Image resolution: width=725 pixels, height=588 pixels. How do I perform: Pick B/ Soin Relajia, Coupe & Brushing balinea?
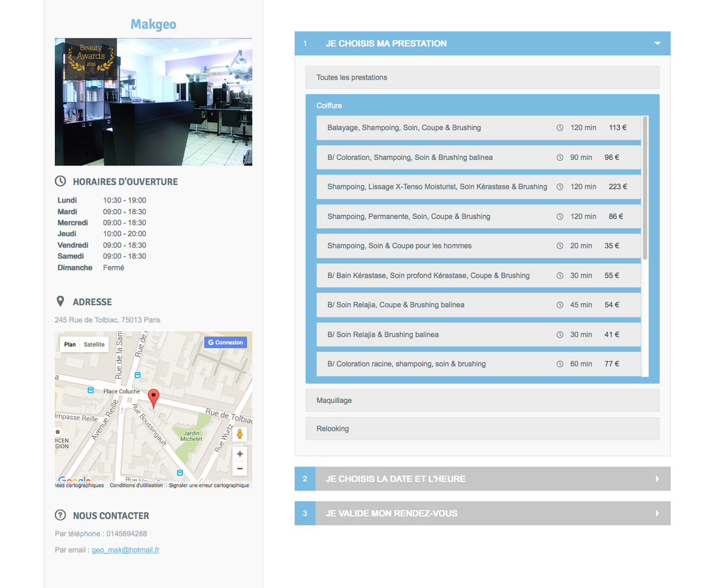click(x=479, y=305)
